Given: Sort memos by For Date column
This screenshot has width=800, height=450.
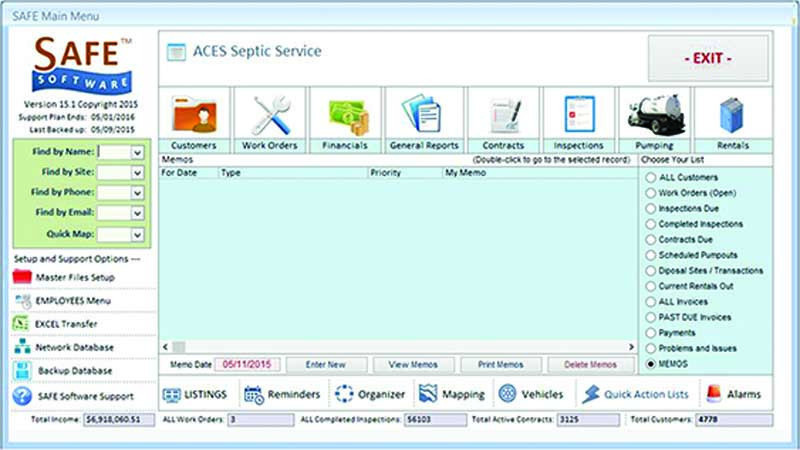Looking at the screenshot, I should 189,173.
